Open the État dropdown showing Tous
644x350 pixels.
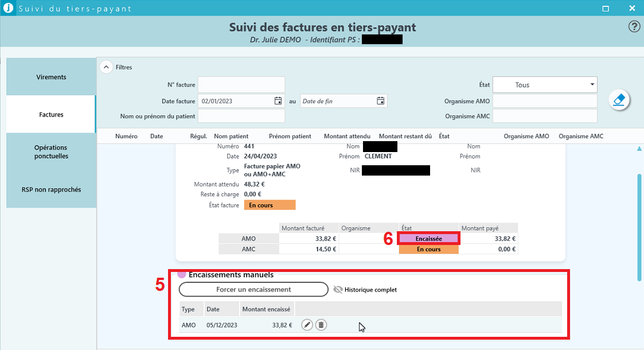pos(545,85)
